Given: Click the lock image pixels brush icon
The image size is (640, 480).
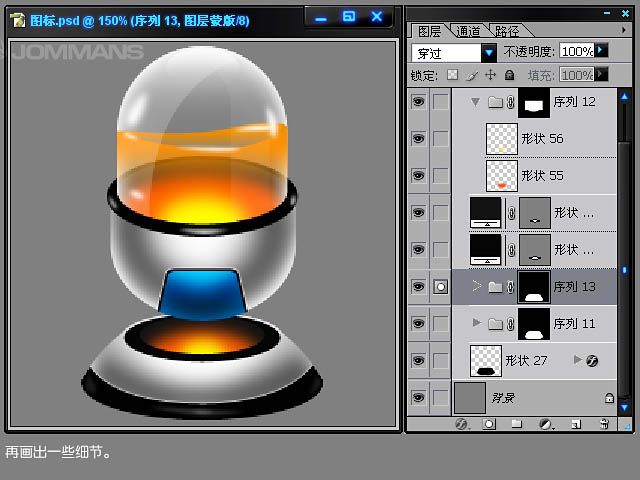Looking at the screenshot, I should coord(471,75).
